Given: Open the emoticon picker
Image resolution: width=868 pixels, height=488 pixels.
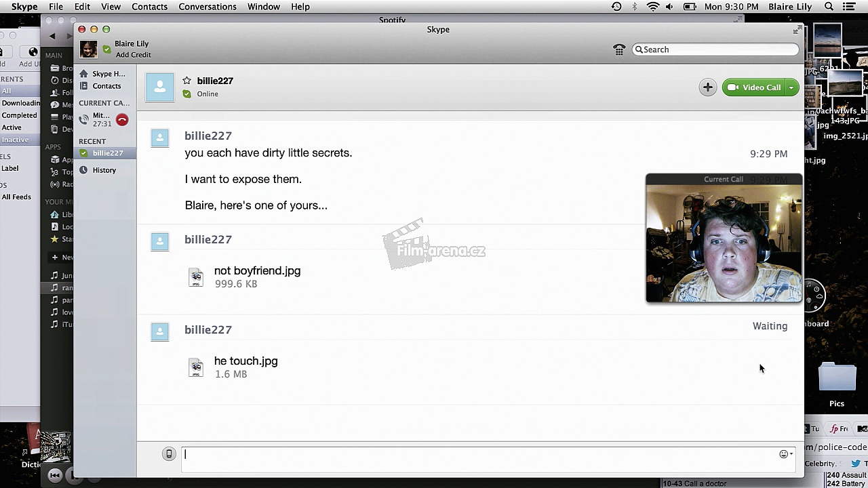Looking at the screenshot, I should click(x=785, y=454).
